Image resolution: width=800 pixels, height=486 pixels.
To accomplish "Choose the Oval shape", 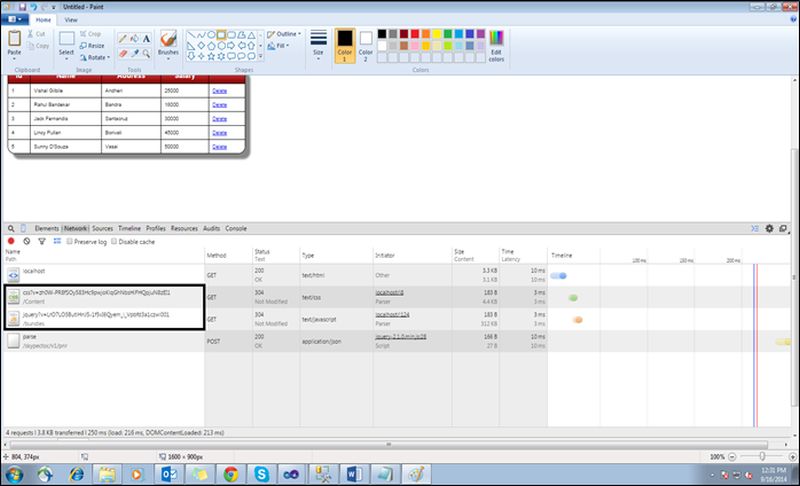I will 211,35.
